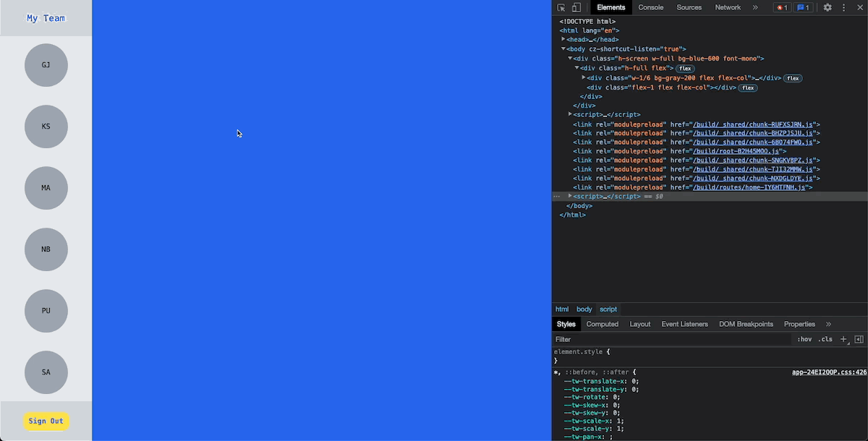The height and width of the screenshot is (441, 868).
Task: Click the styles Filter input field
Action: click(x=673, y=339)
